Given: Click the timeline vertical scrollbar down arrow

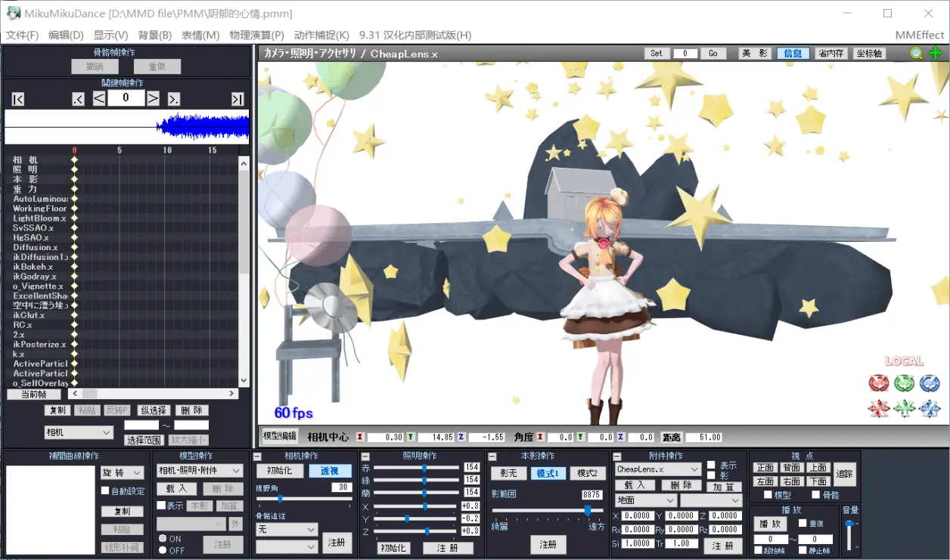Looking at the screenshot, I should pyautogui.click(x=244, y=381).
